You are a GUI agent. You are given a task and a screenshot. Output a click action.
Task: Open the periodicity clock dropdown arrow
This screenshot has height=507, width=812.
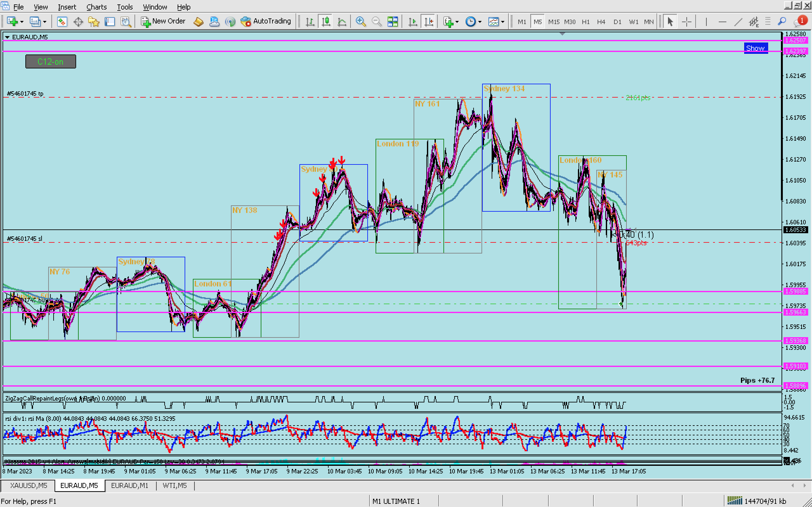pyautogui.click(x=480, y=22)
